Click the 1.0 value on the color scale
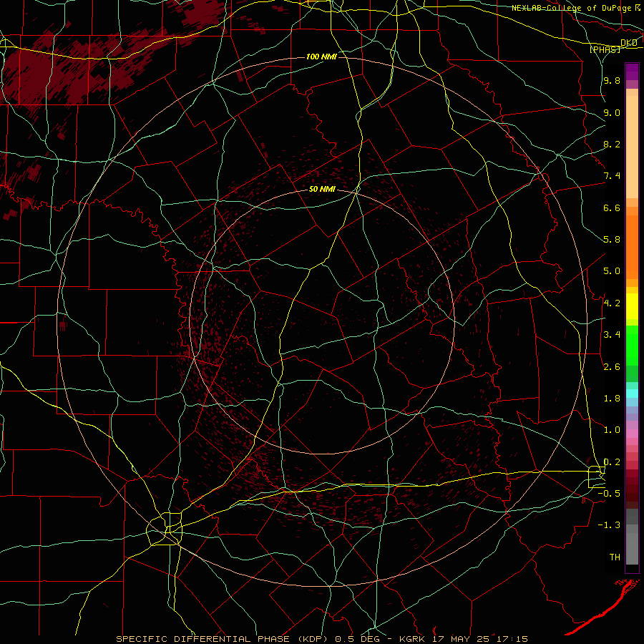This screenshot has width=644, height=644. (x=612, y=430)
